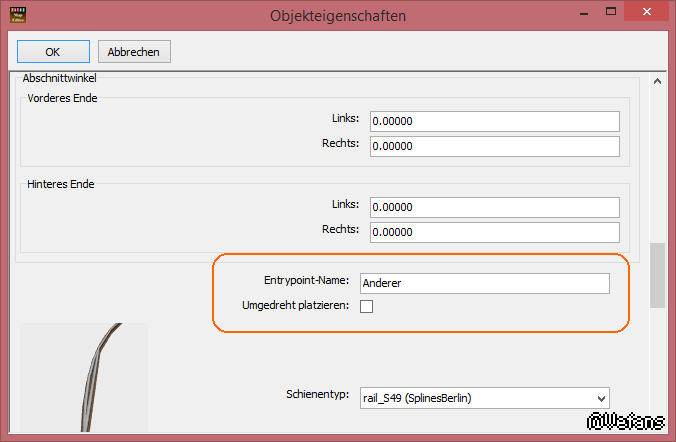Click the rail preview thumbnail
Screen dimensions: 676x442
coord(84,380)
